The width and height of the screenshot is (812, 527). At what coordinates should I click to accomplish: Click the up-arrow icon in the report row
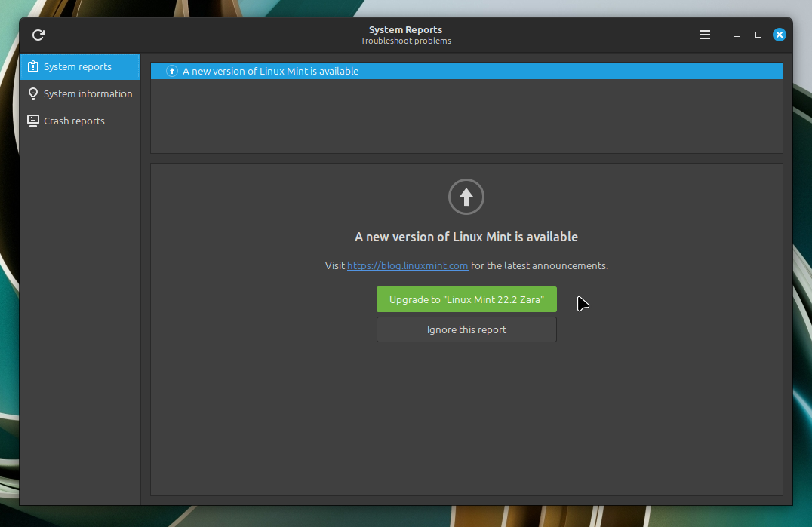[172, 71]
